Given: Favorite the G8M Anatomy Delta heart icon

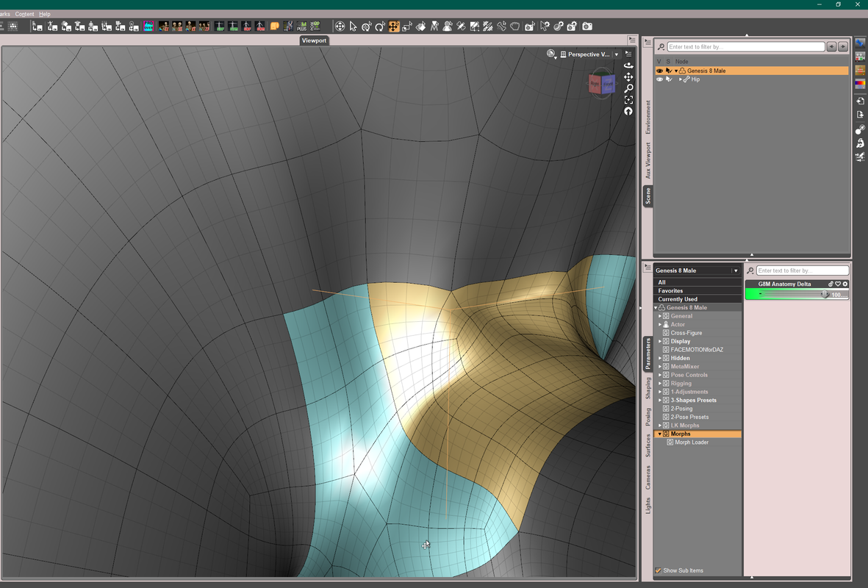Looking at the screenshot, I should pos(838,284).
